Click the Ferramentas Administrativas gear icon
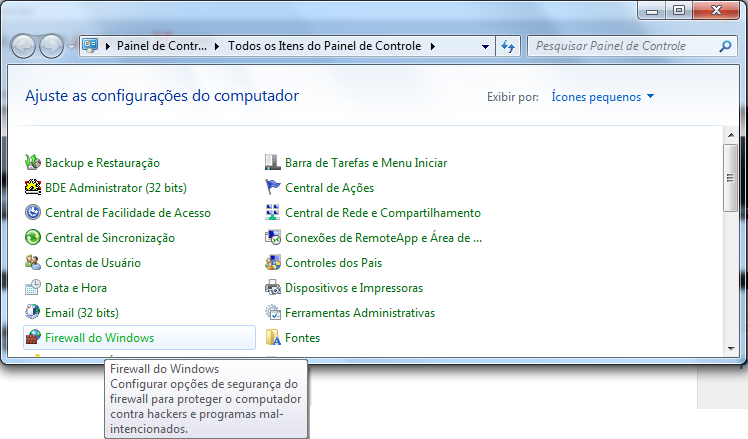The height and width of the screenshot is (439, 748). [273, 312]
